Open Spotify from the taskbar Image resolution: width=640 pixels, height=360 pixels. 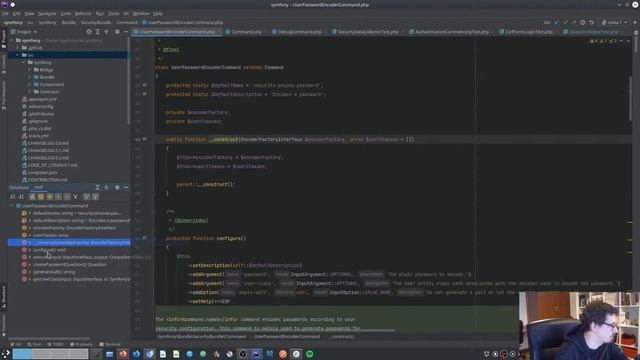(309, 354)
